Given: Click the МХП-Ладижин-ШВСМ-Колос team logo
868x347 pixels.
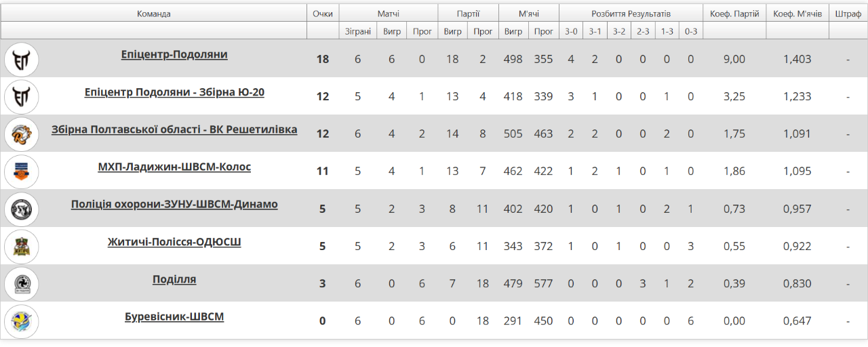Looking at the screenshot, I should click(x=22, y=171).
